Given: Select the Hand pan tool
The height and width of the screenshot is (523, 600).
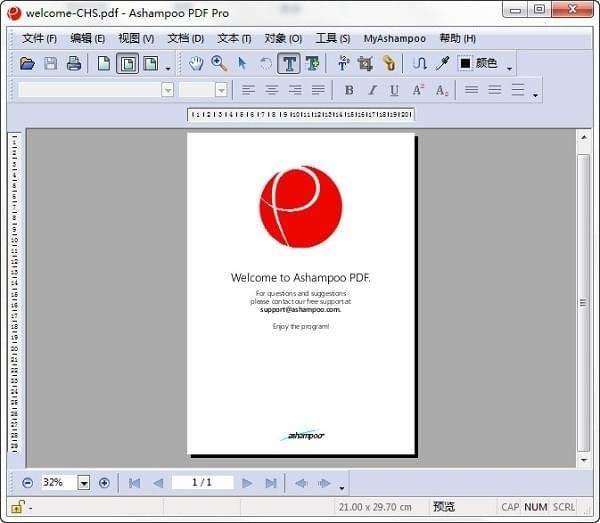Looking at the screenshot, I should (x=197, y=64).
